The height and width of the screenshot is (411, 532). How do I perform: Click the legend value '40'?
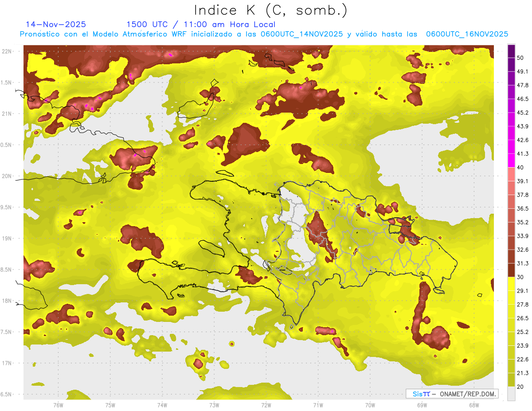[520, 168]
